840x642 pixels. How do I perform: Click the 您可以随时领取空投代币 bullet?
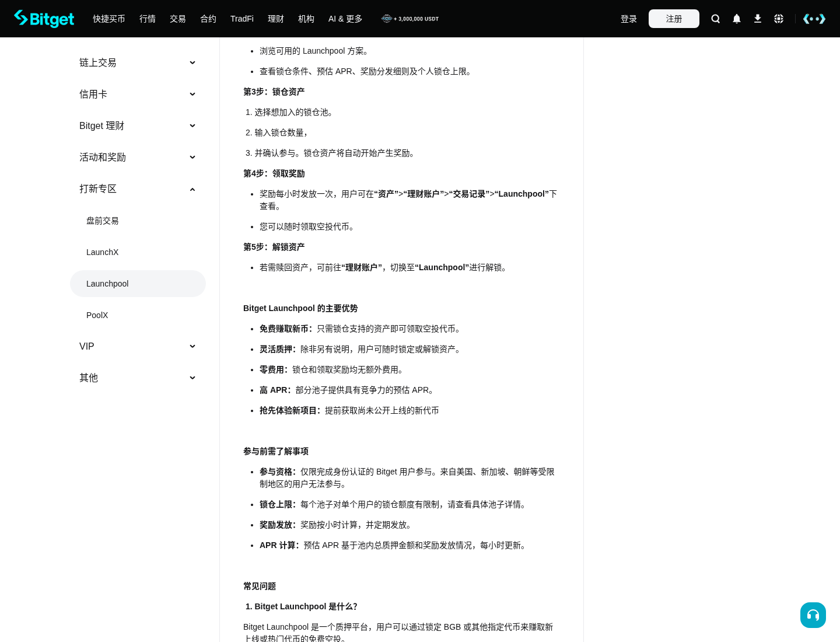[309, 226]
